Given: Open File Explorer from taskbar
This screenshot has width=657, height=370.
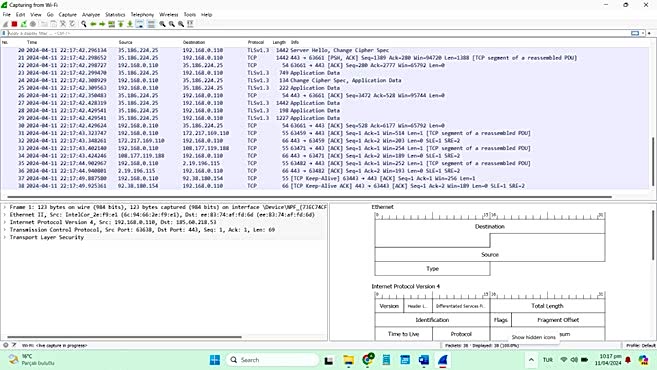Looking at the screenshot, I should tap(348, 360).
